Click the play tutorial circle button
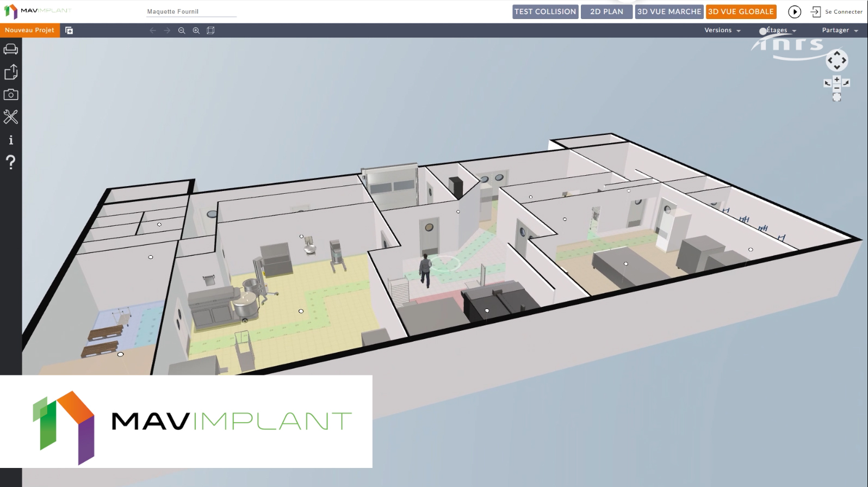The image size is (868, 487). coord(795,11)
